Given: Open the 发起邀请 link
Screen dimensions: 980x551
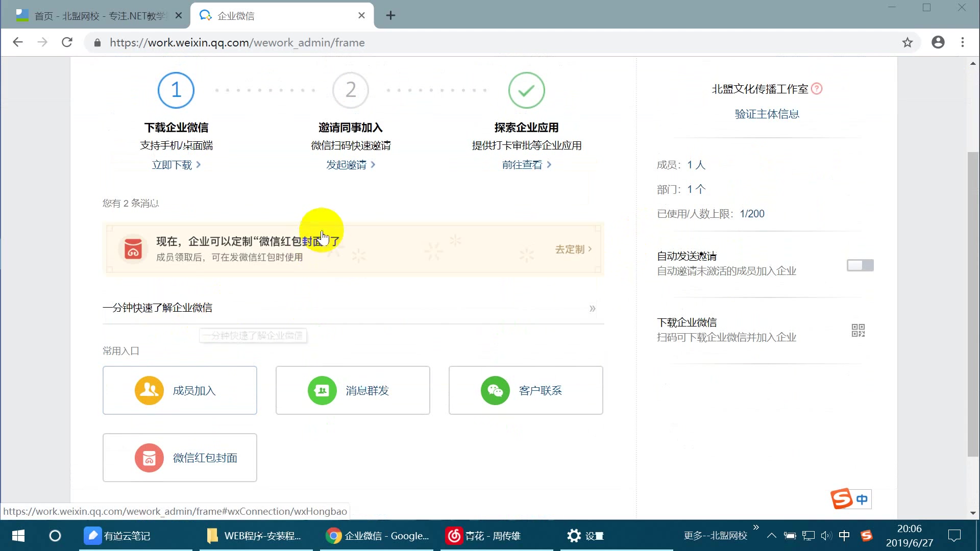Looking at the screenshot, I should [351, 165].
